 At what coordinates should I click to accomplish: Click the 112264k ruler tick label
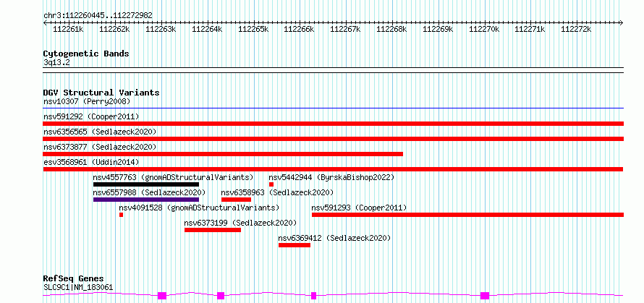pyautogui.click(x=207, y=29)
